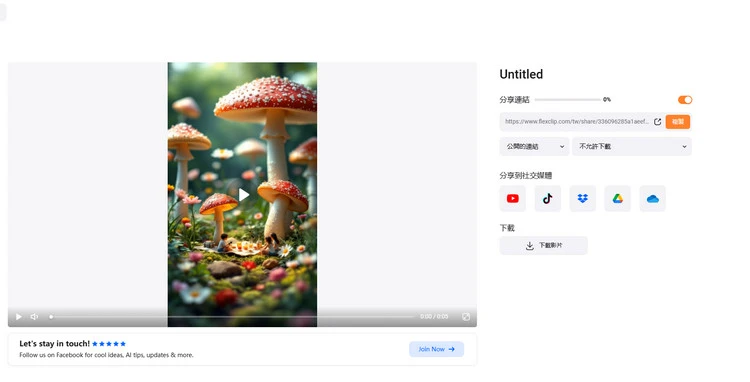The image size is (750, 382).
Task: Save the video to Google Drive
Action: coord(618,198)
